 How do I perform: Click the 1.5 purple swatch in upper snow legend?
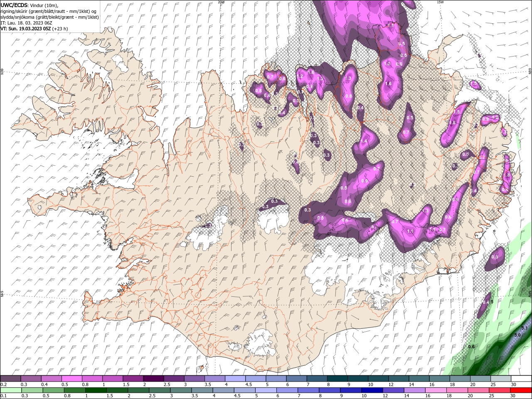tap(133, 379)
